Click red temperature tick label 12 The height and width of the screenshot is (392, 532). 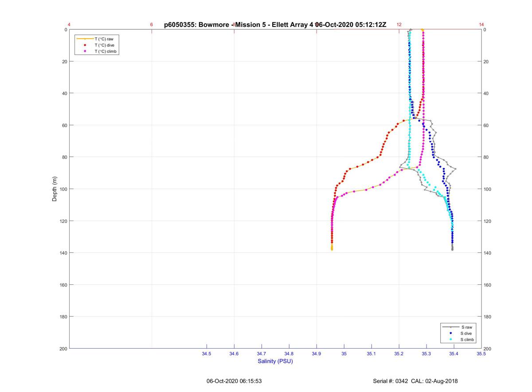pos(399,25)
